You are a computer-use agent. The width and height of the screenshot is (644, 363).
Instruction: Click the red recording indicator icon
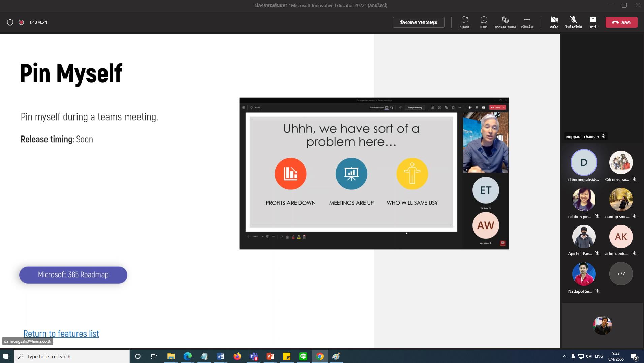tap(21, 22)
